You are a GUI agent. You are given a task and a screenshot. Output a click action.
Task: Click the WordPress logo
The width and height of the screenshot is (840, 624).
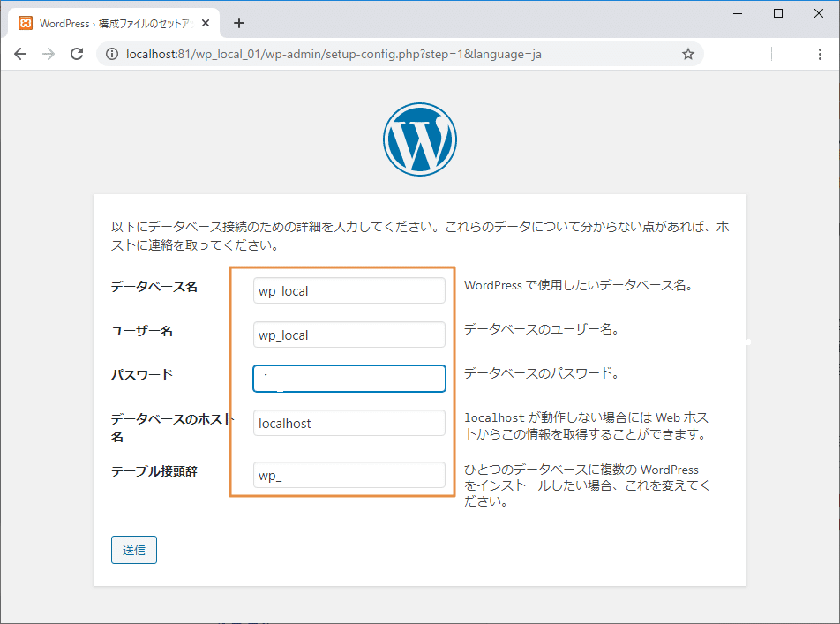[420, 139]
